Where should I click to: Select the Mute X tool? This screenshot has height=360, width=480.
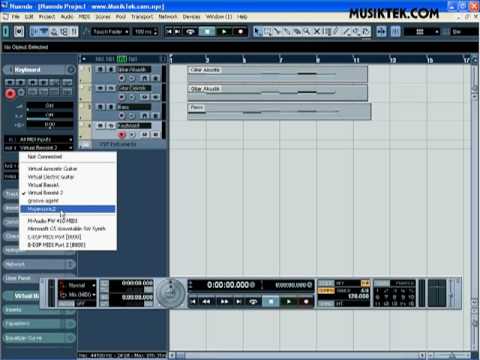click(x=316, y=31)
